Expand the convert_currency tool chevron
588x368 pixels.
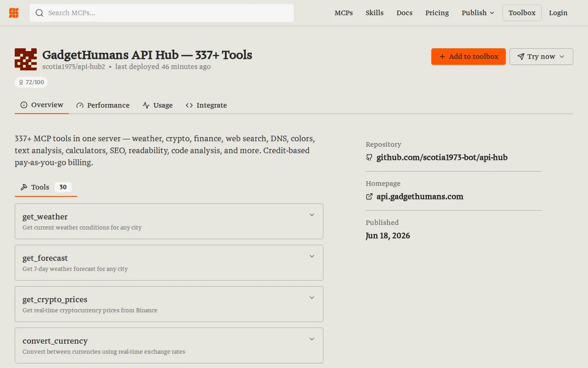(x=312, y=339)
